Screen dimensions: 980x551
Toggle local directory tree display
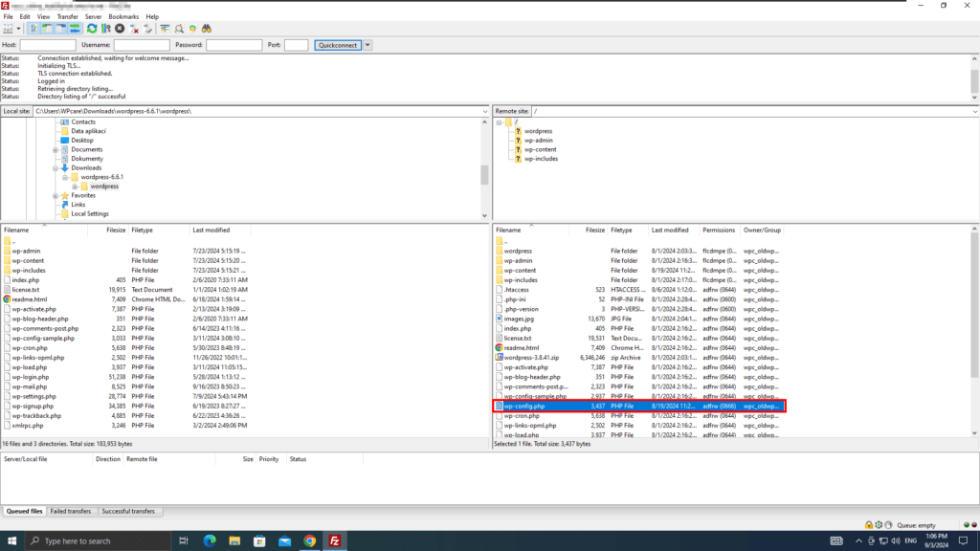click(47, 29)
